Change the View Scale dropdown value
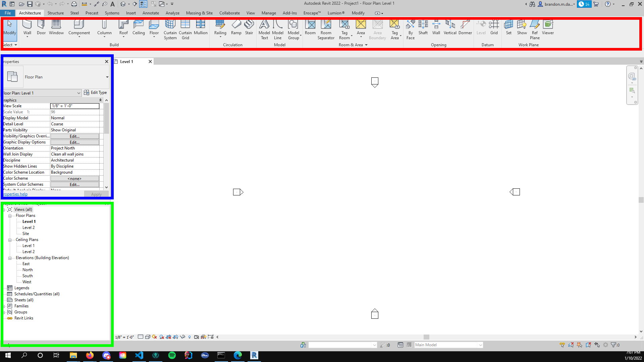This screenshot has height=362, width=644. [74, 106]
